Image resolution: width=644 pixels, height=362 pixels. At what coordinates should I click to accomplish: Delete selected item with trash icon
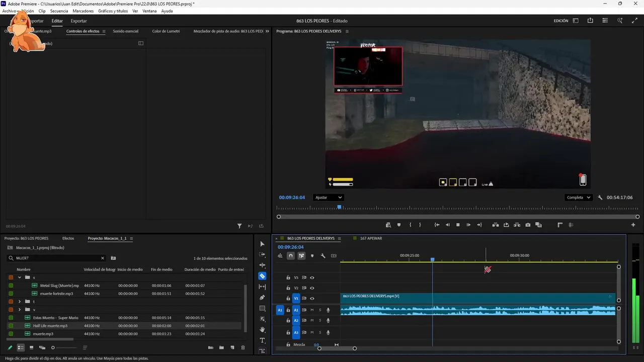[x=243, y=347]
